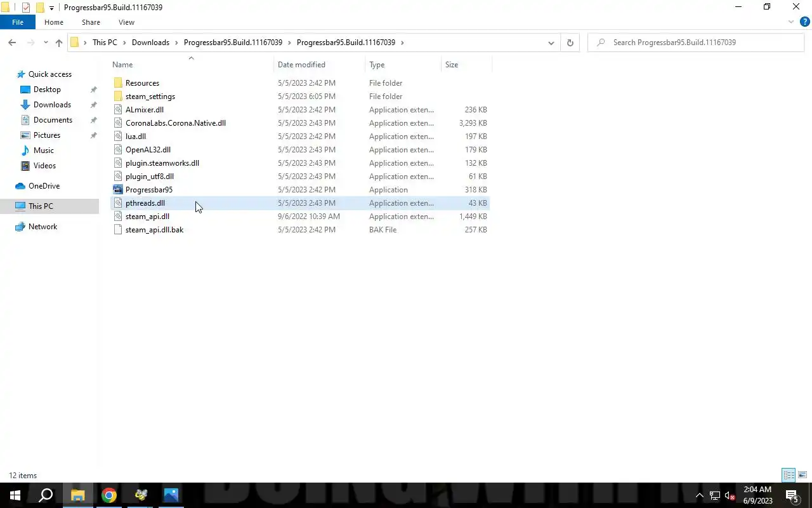The width and height of the screenshot is (812, 508).
Task: Expand the breadcrumb arrow at path end
Action: tap(402, 43)
